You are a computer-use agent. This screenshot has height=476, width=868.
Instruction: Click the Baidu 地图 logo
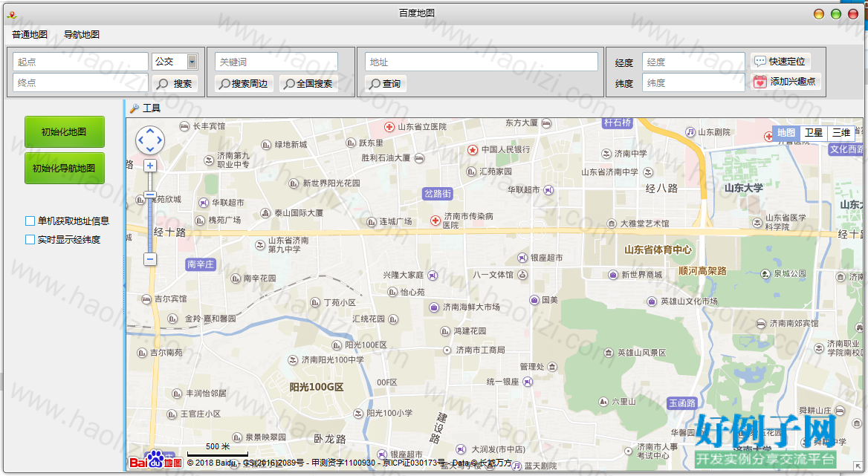coord(155,460)
